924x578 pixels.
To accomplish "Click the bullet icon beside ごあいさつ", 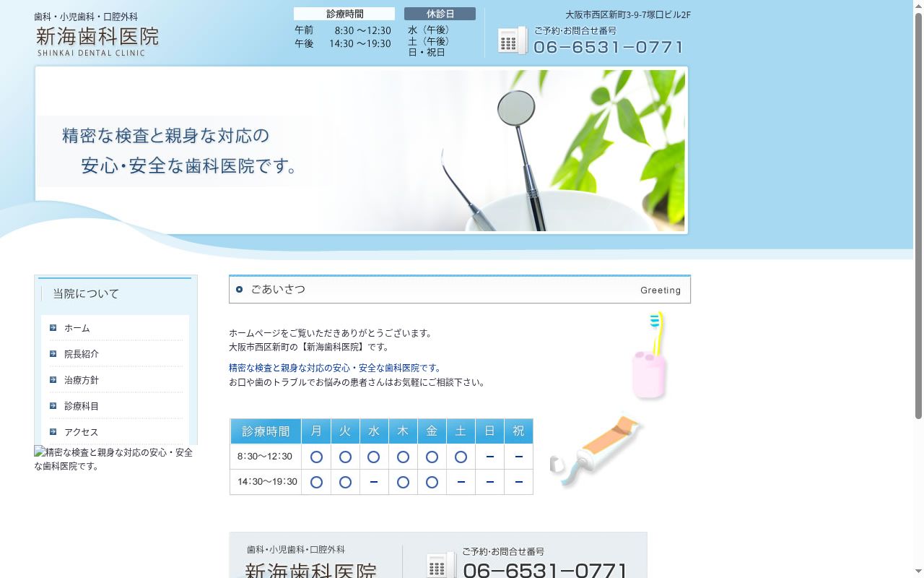I will (x=240, y=290).
